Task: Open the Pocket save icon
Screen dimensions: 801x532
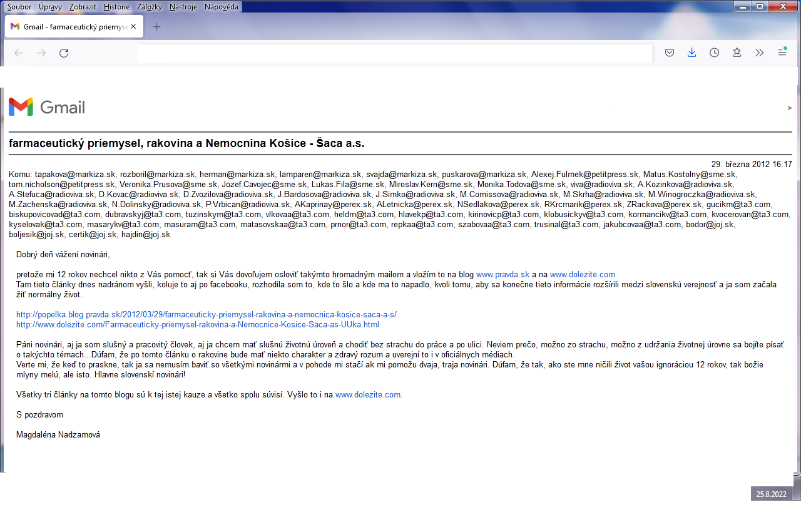Action: (669, 53)
